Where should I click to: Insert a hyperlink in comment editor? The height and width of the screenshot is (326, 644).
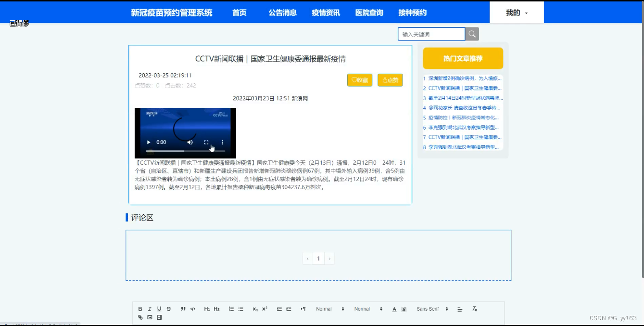coord(140,317)
